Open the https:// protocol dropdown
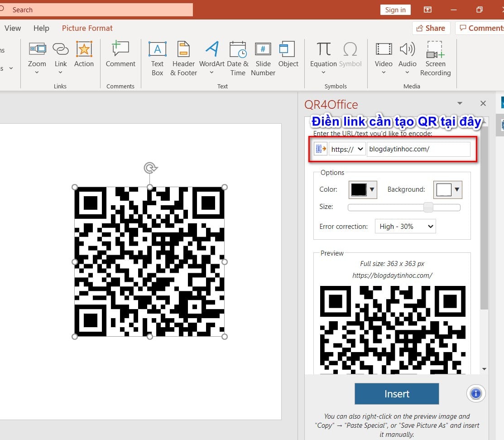 click(347, 149)
